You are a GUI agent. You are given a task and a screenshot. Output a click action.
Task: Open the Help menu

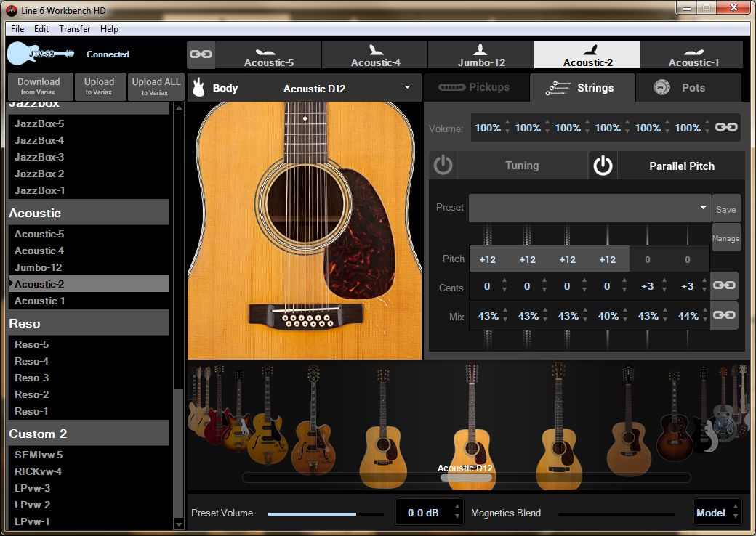pyautogui.click(x=109, y=29)
